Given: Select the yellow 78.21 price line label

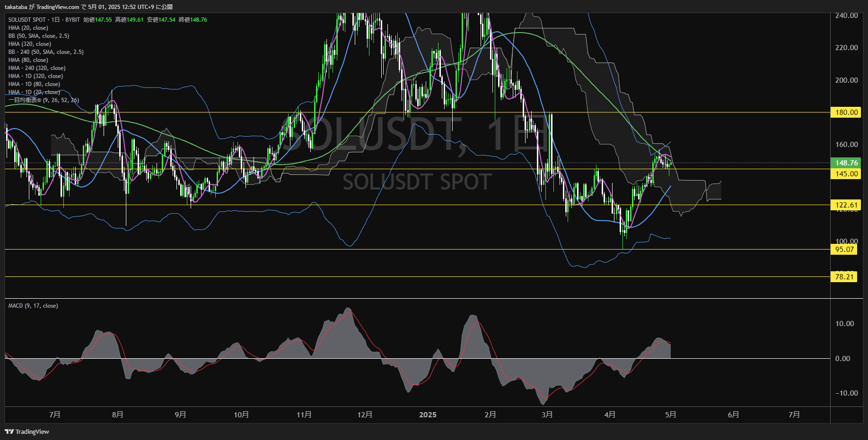Looking at the screenshot, I should tap(844, 277).
